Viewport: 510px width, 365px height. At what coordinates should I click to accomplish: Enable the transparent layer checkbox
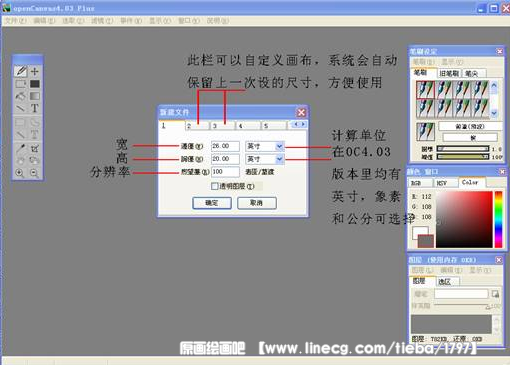pos(215,186)
